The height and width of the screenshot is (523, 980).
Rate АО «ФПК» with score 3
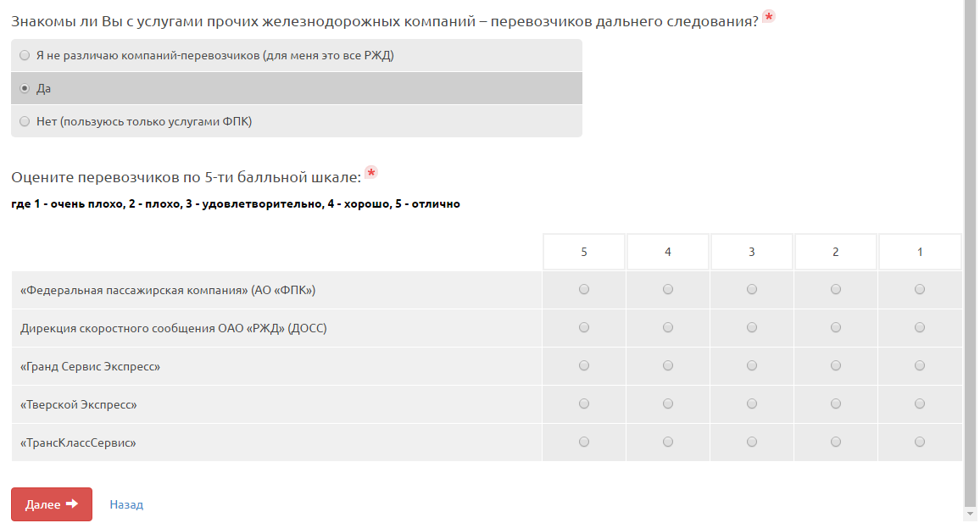coord(752,290)
